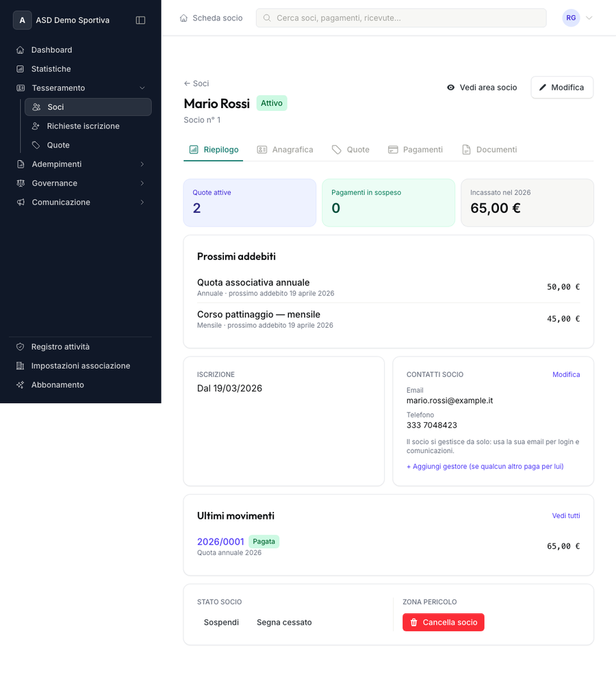This screenshot has width=616, height=685.
Task: Click the Impostazioni associazione building icon
Action: pyautogui.click(x=21, y=366)
